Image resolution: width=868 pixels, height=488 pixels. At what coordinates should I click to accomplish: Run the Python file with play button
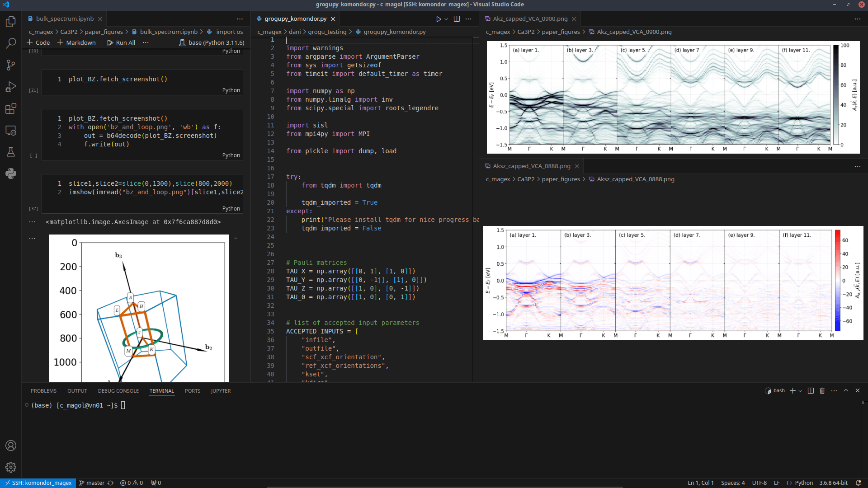click(438, 19)
